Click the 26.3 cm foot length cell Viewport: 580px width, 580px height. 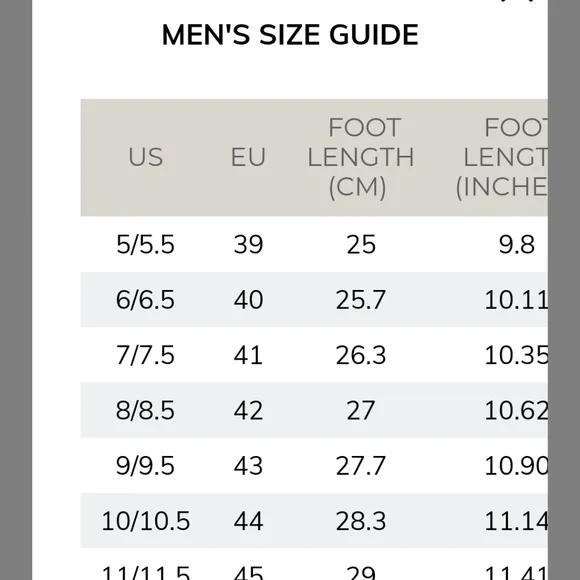361,355
